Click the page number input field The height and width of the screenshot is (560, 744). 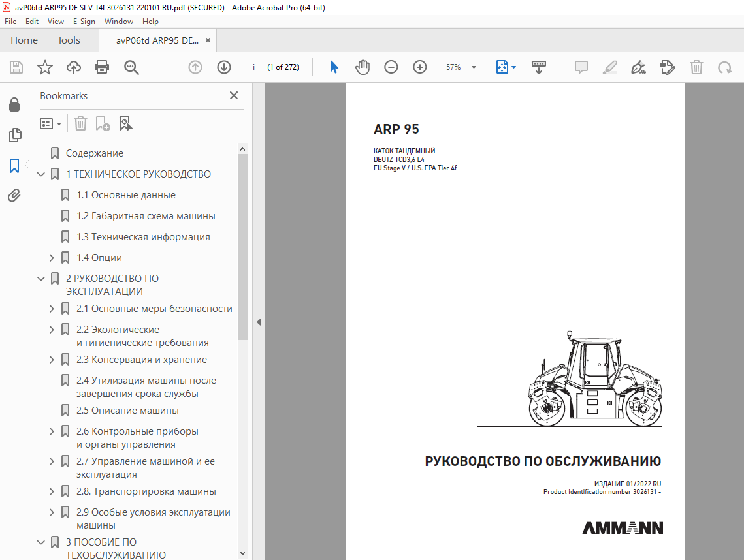(x=254, y=67)
